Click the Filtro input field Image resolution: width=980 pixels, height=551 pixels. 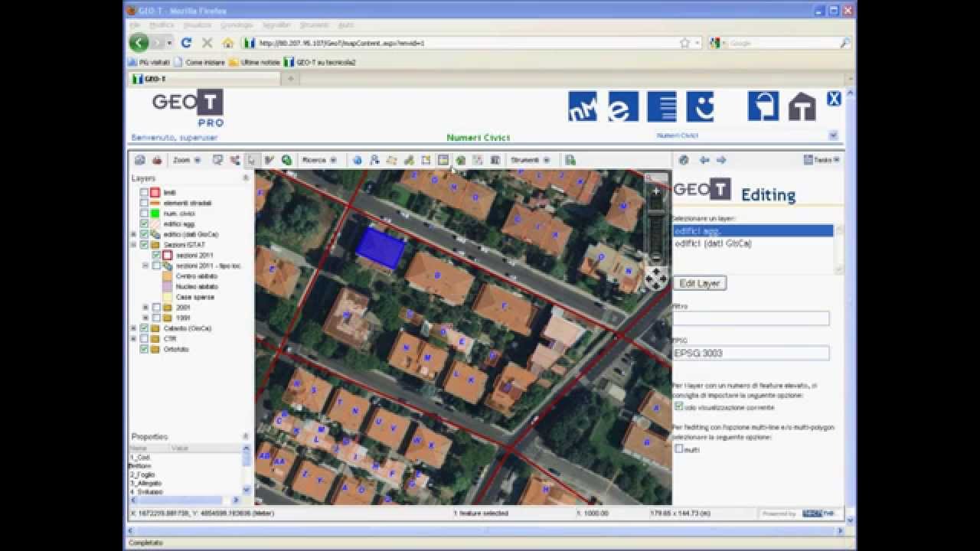[x=750, y=318]
